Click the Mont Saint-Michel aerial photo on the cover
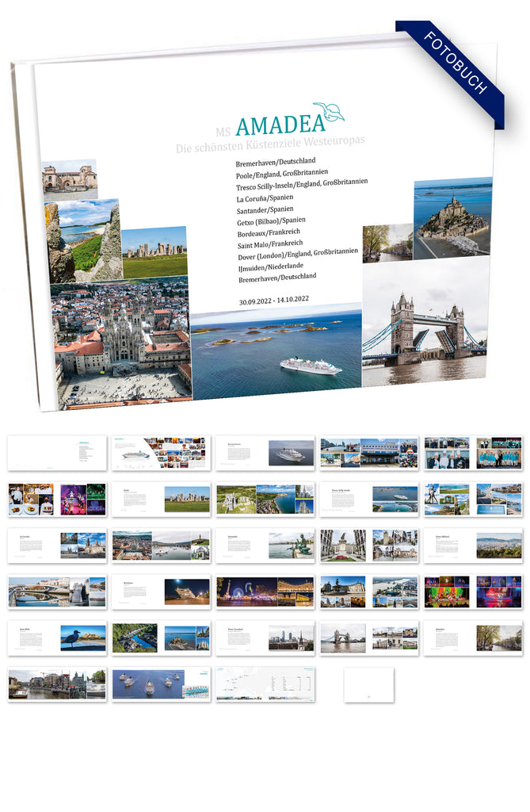 point(452,217)
